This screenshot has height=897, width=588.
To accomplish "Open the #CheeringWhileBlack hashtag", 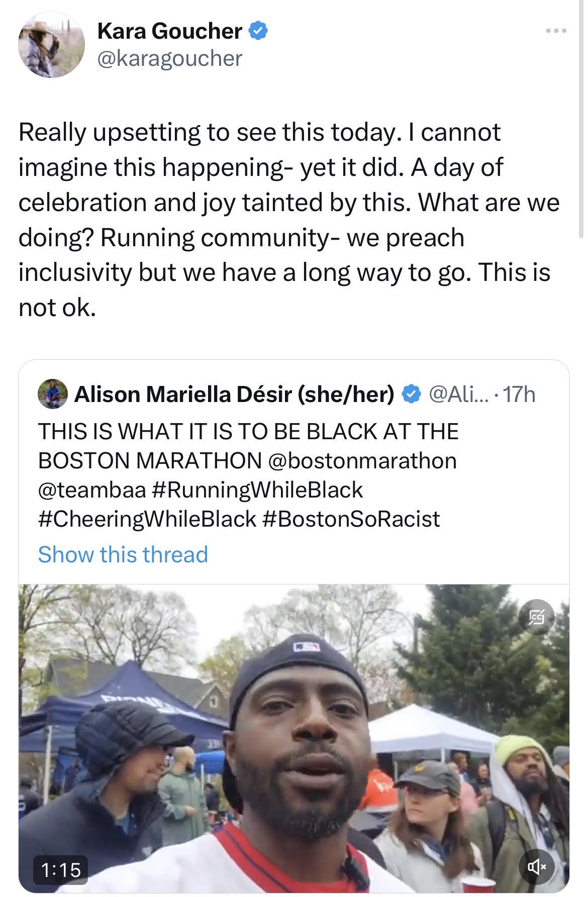I will point(147,519).
